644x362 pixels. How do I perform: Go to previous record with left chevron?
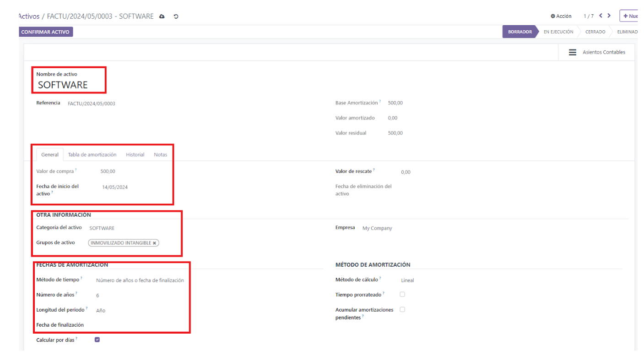601,16
